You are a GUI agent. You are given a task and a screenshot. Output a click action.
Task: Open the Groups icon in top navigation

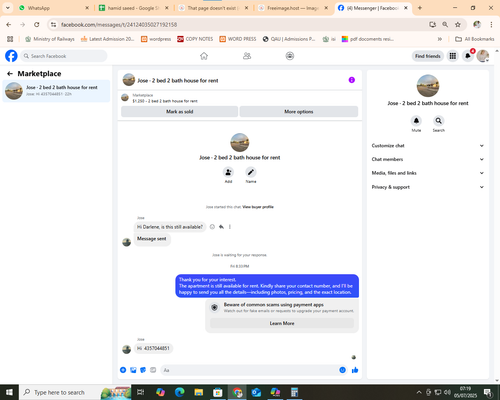(x=290, y=56)
